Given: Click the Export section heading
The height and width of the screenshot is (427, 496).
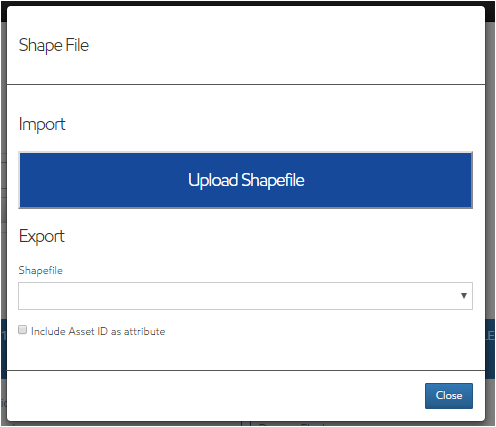Looking at the screenshot, I should (42, 236).
